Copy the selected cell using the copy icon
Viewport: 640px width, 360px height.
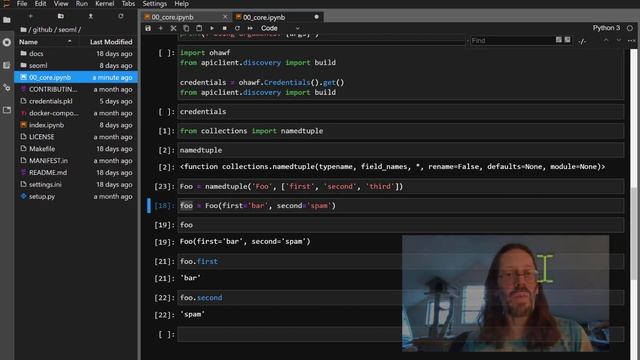(186, 28)
